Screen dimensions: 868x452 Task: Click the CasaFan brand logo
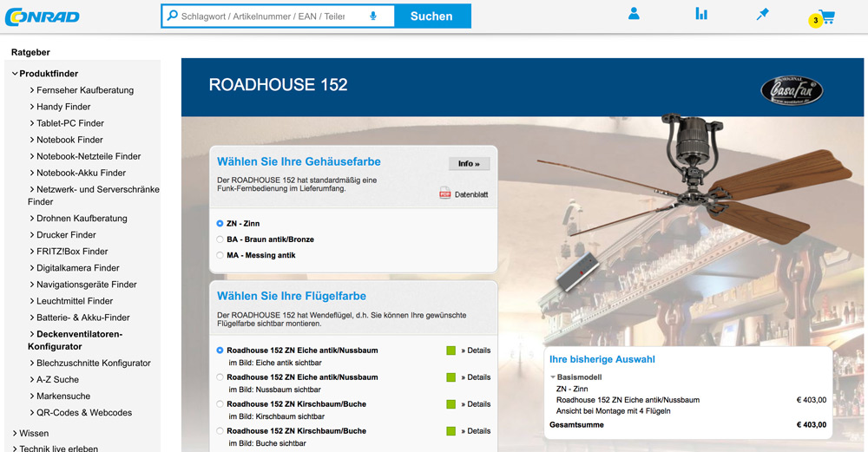792,90
